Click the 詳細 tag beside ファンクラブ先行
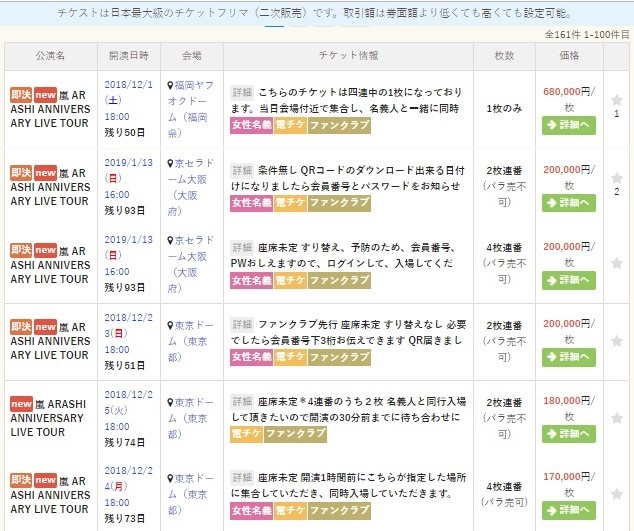 click(x=242, y=324)
